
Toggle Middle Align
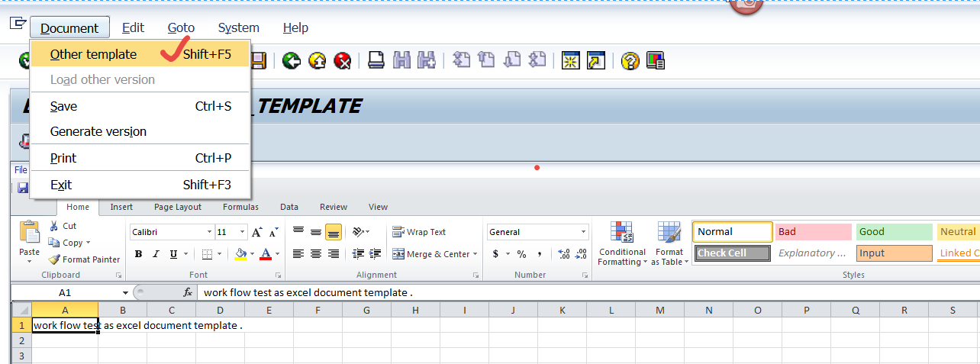pos(315,232)
